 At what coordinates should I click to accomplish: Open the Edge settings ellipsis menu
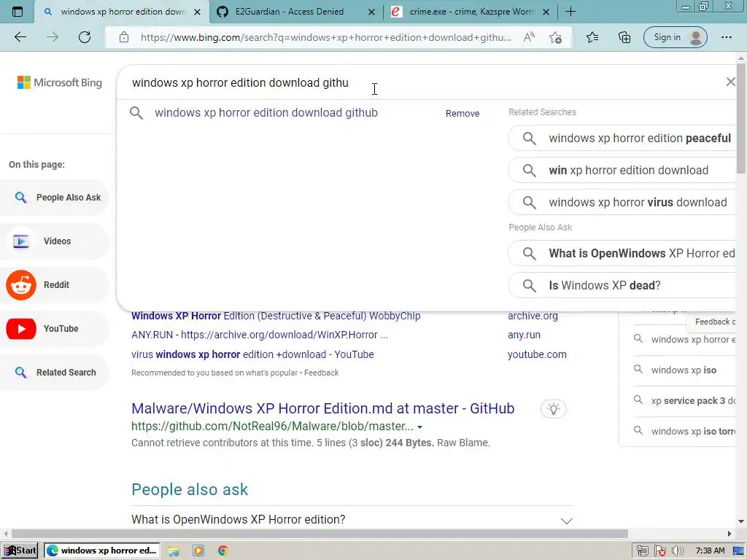tap(726, 37)
